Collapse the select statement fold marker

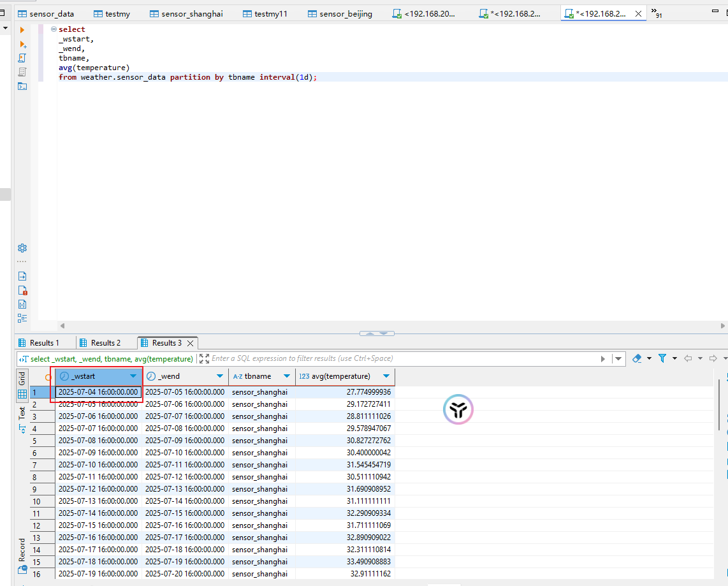(54, 29)
